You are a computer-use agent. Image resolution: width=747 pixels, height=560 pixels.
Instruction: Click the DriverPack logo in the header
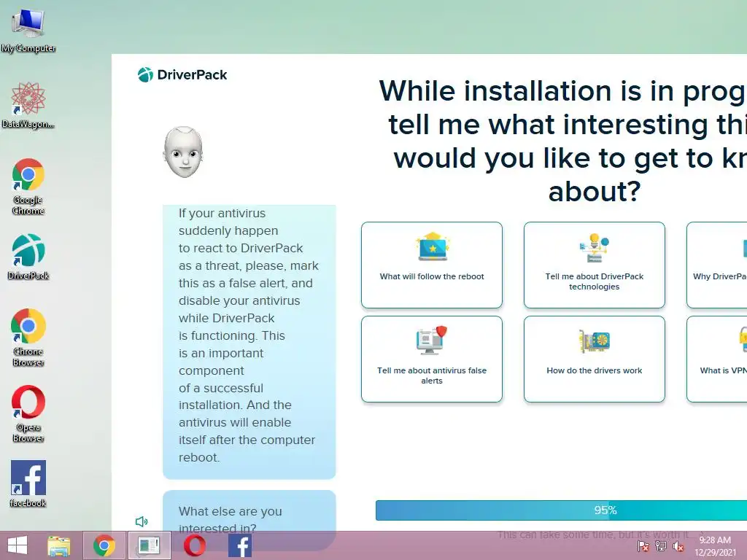pyautogui.click(x=182, y=75)
